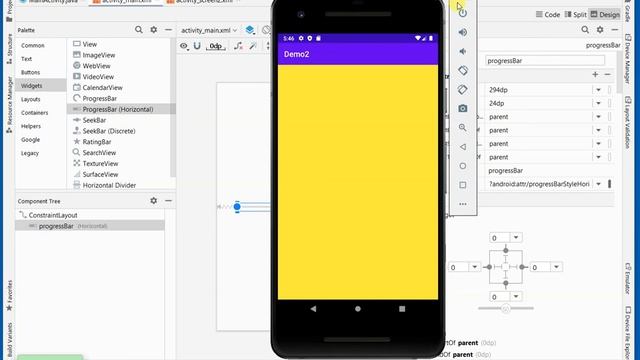Click the id input field containing progressBar

(545, 61)
